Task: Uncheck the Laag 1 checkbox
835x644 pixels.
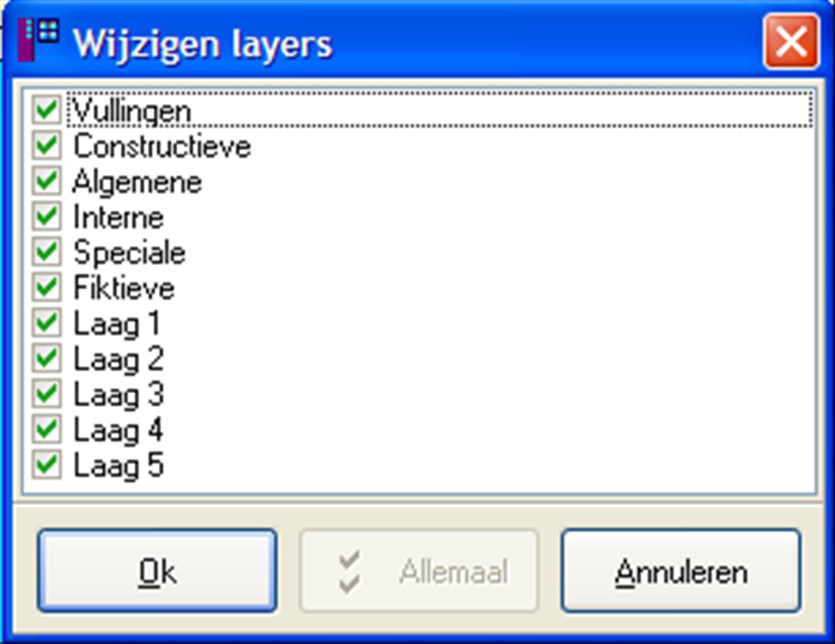Action: 46,322
